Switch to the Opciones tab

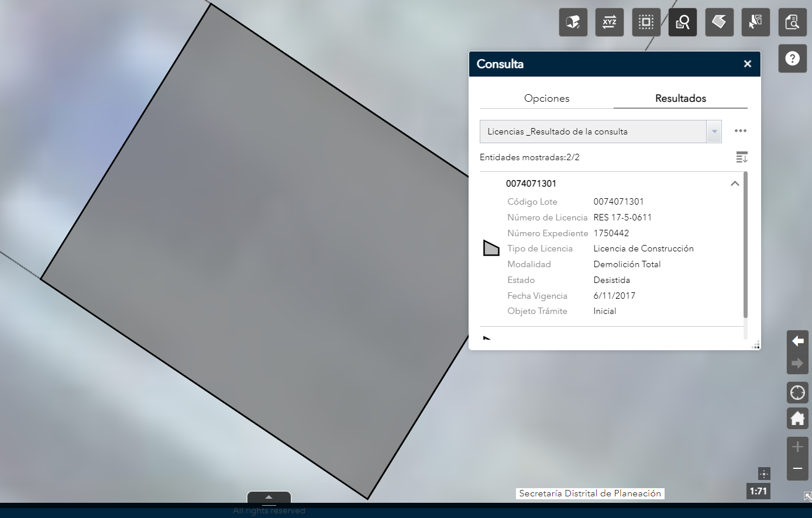pos(546,98)
